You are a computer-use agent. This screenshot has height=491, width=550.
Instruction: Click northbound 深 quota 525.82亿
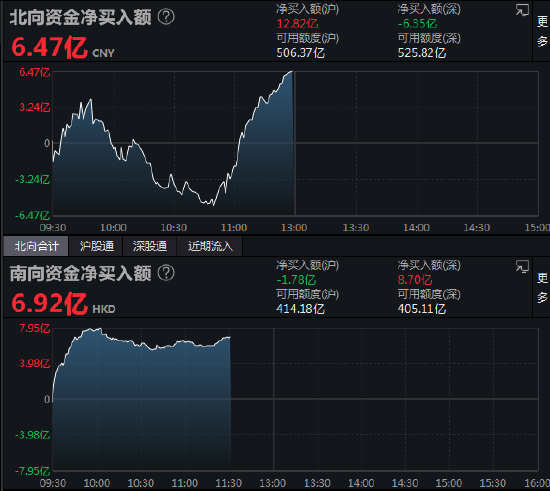pos(422,53)
